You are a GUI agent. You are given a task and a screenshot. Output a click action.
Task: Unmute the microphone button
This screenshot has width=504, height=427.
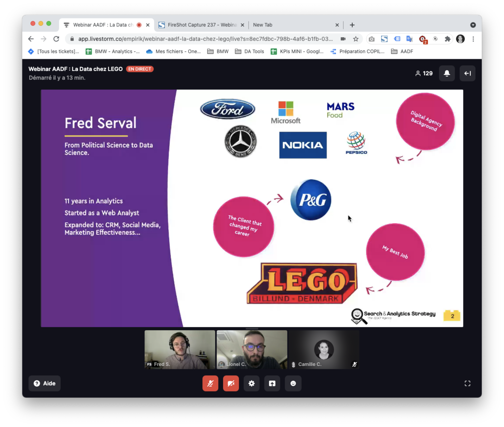[210, 383]
